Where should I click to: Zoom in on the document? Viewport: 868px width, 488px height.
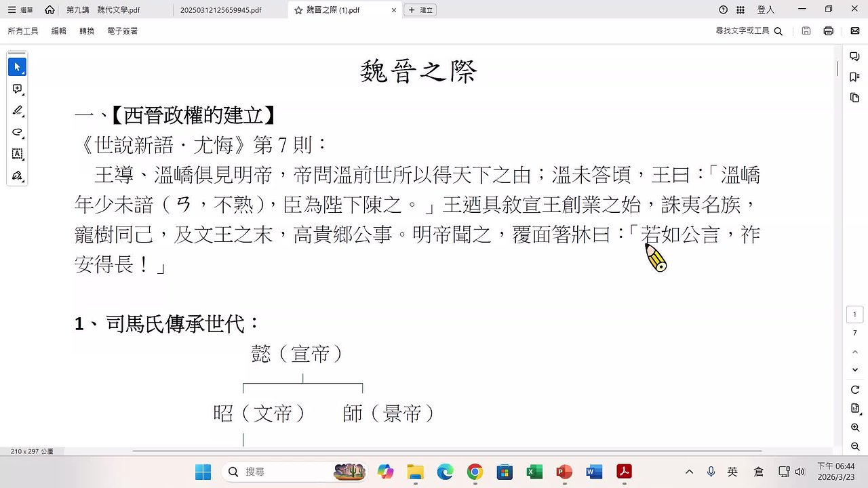click(854, 427)
